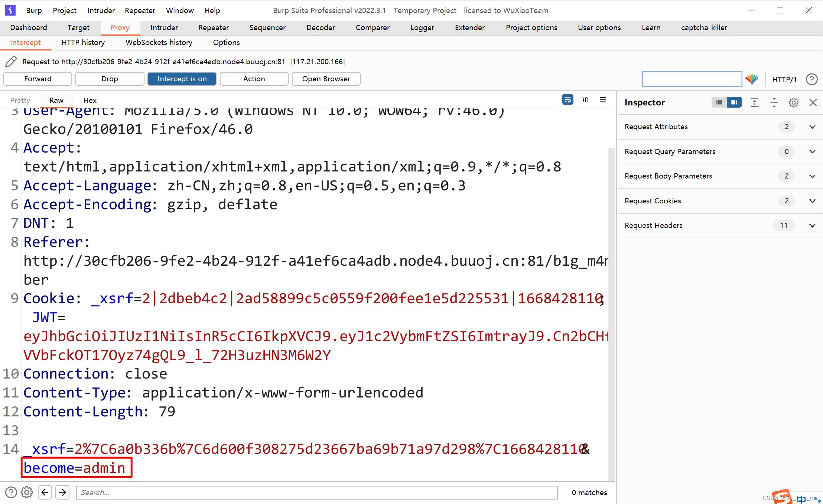Viewport: 823px width, 504px height.
Task: Toggle the Raw request view
Action: point(56,100)
